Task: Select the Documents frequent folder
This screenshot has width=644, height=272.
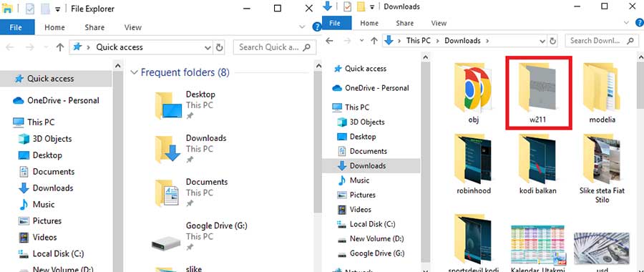Action: (x=191, y=193)
